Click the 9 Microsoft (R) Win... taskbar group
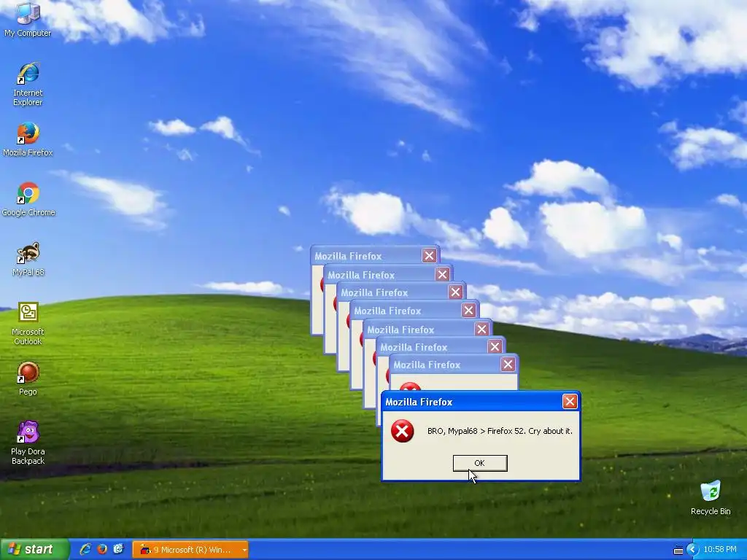 point(190,550)
